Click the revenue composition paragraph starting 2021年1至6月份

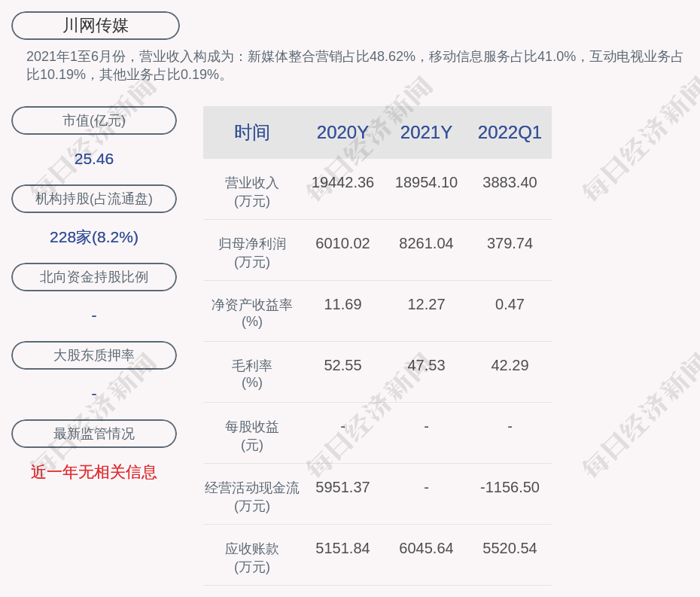(x=355, y=65)
